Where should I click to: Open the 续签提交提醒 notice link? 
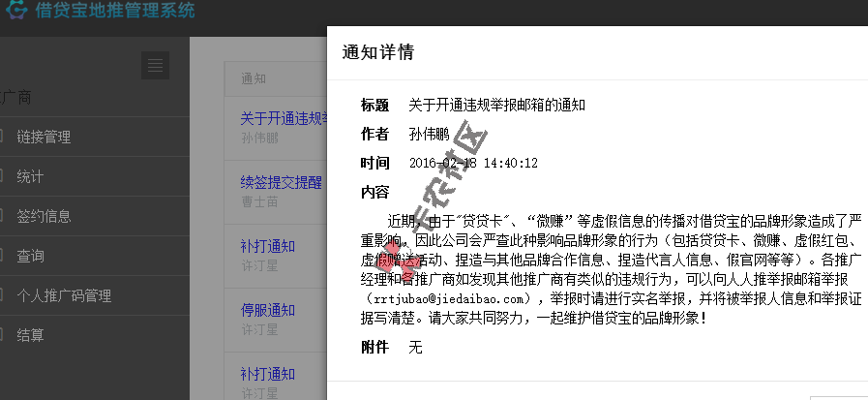(x=282, y=182)
